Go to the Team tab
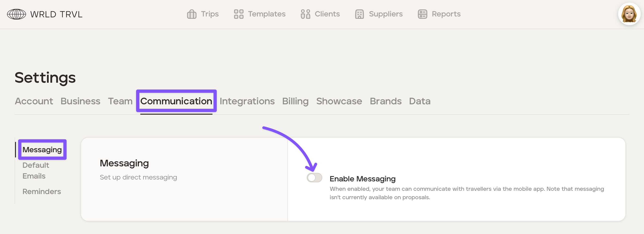The height and width of the screenshot is (234, 644). click(x=120, y=101)
